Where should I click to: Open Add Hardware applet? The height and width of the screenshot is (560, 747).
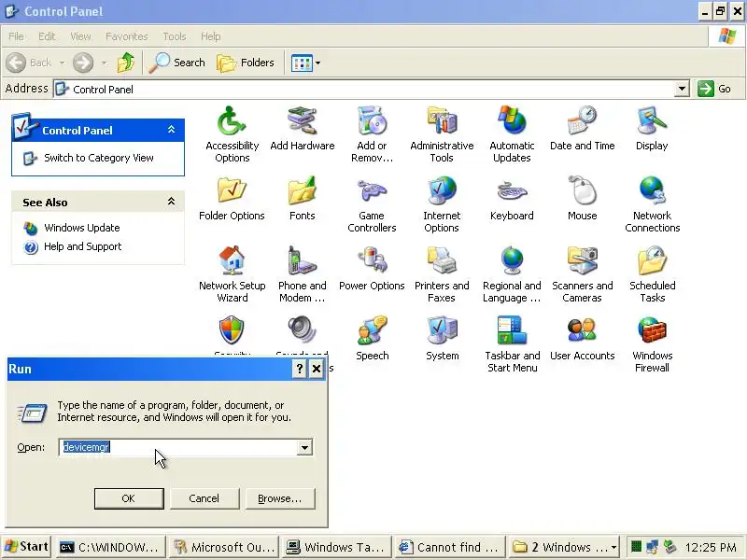pyautogui.click(x=302, y=128)
